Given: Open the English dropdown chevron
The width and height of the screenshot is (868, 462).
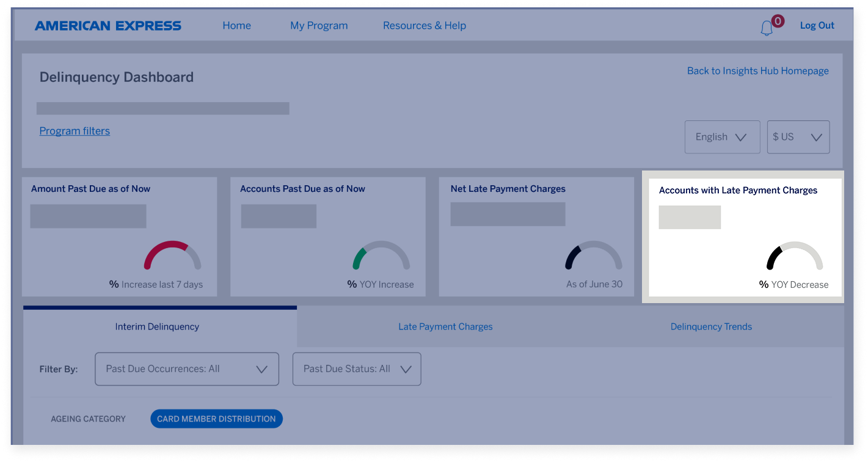Looking at the screenshot, I should coord(740,137).
